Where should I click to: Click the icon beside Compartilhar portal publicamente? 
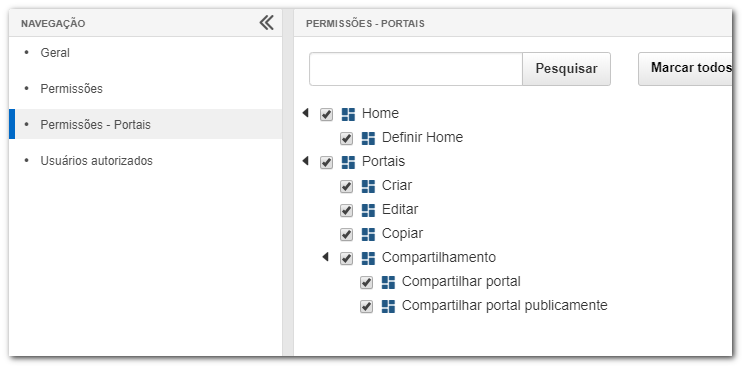(388, 306)
